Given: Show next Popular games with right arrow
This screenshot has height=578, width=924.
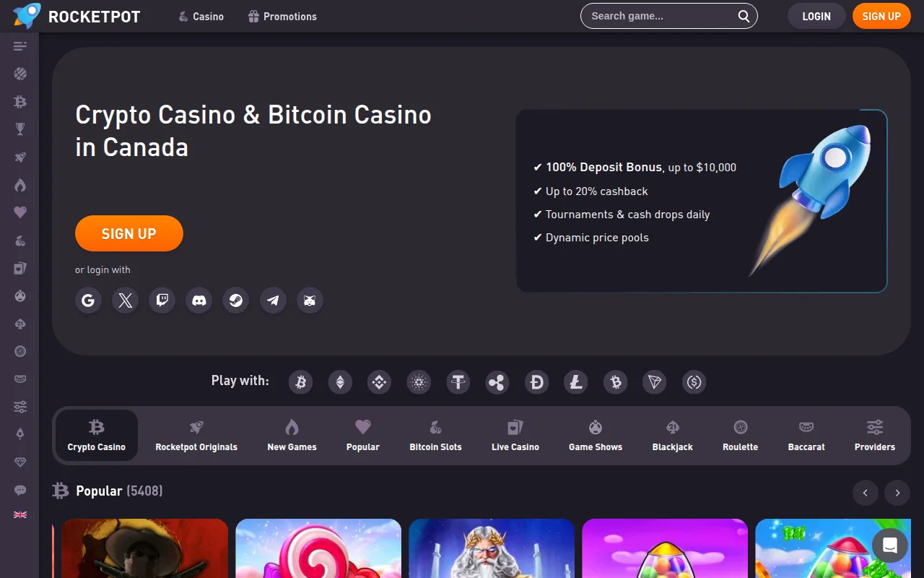Looking at the screenshot, I should (x=897, y=493).
